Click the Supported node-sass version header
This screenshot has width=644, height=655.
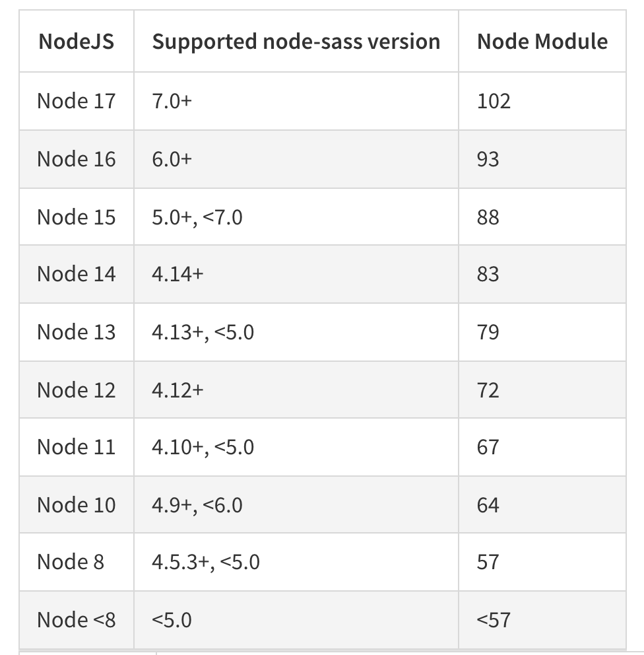296,42
